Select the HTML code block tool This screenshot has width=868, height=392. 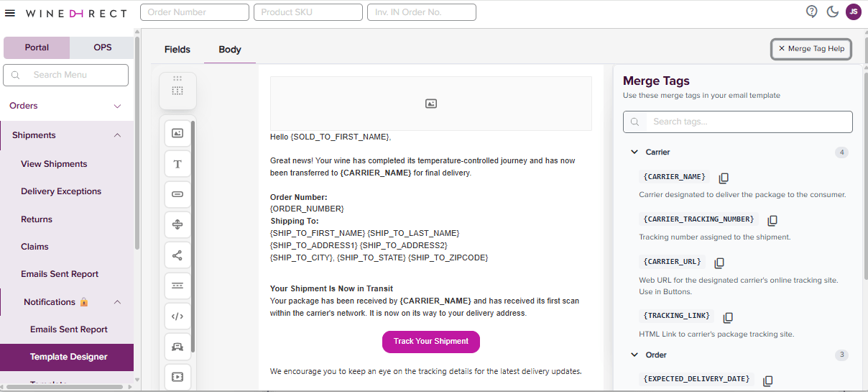coord(177,316)
